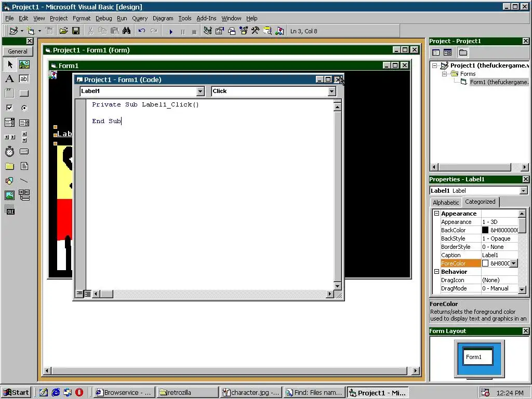Select the ListBox tool in toolbox
This screenshot has height=399, width=532.
click(24, 123)
